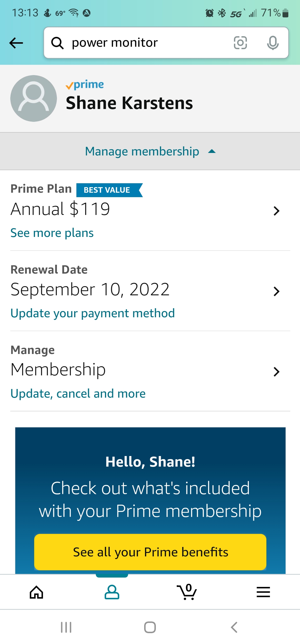
Task: Tap the back arrow beside search bar
Action: [x=16, y=43]
